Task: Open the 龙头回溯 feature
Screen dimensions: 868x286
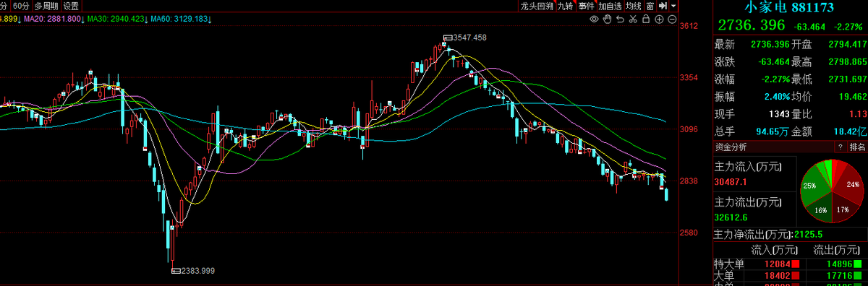Action: coord(537,6)
